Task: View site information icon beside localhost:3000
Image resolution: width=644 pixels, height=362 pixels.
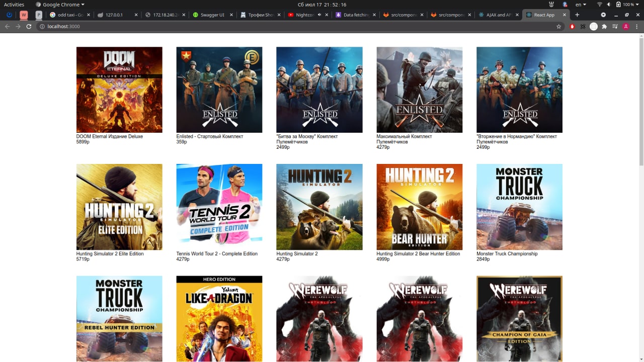Action: 42,26
